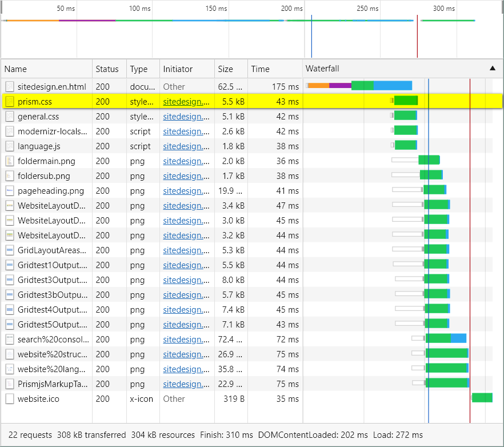Click the language.js file icon
This screenshot has width=504, height=447.
(x=10, y=146)
